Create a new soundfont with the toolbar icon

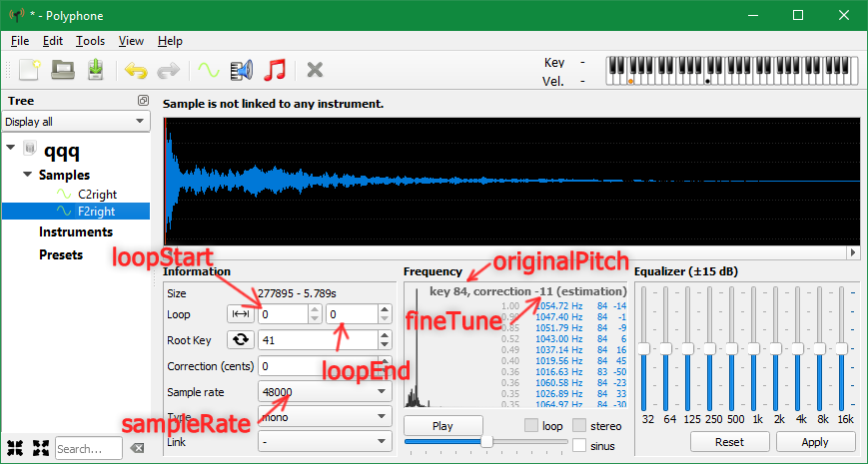click(x=28, y=70)
